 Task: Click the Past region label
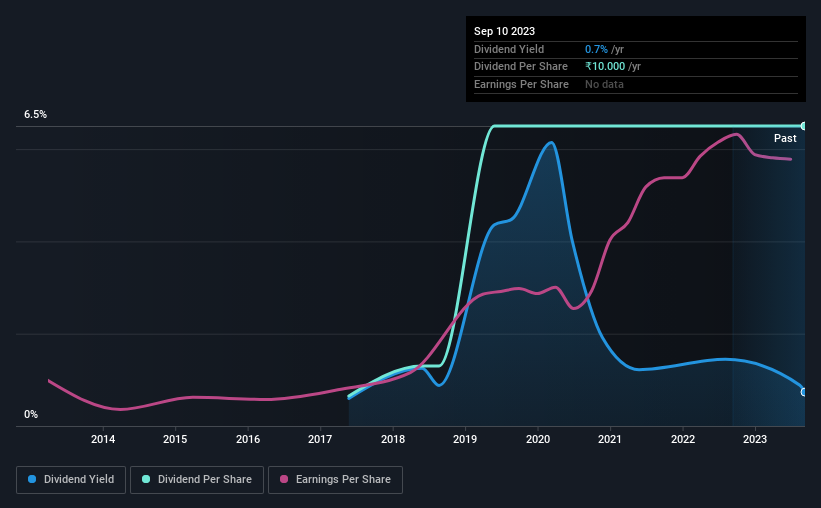(x=785, y=138)
